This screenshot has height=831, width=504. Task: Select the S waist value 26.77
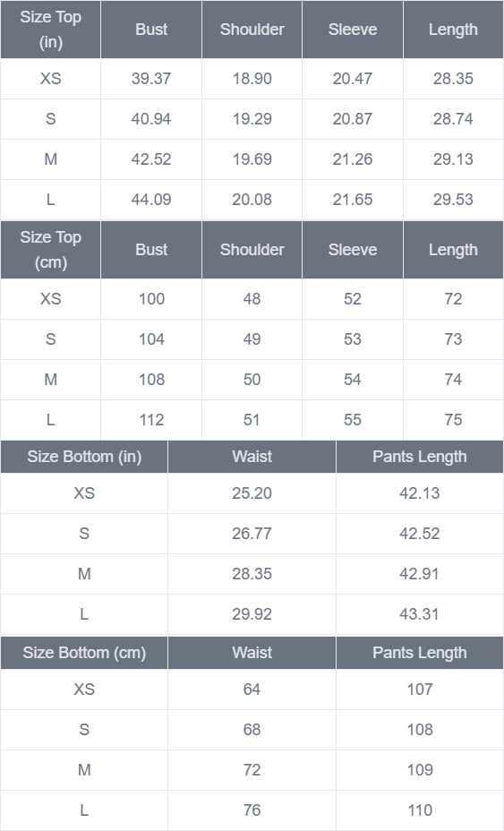point(252,533)
